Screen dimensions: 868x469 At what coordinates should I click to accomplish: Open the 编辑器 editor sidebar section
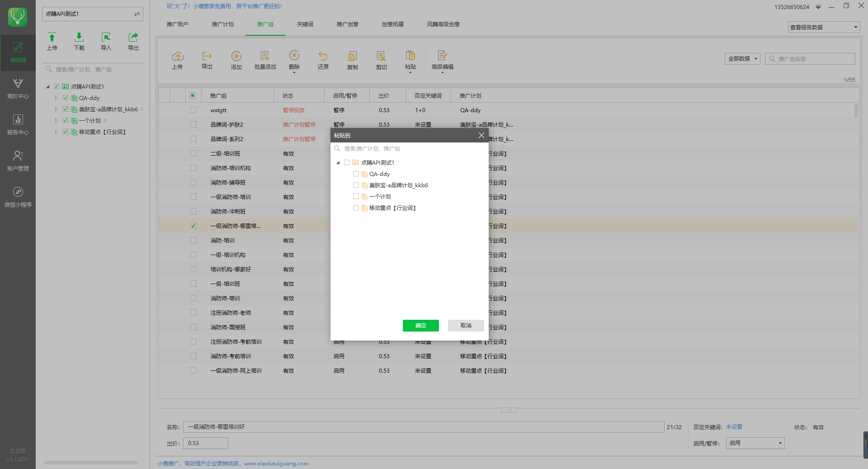(18, 52)
